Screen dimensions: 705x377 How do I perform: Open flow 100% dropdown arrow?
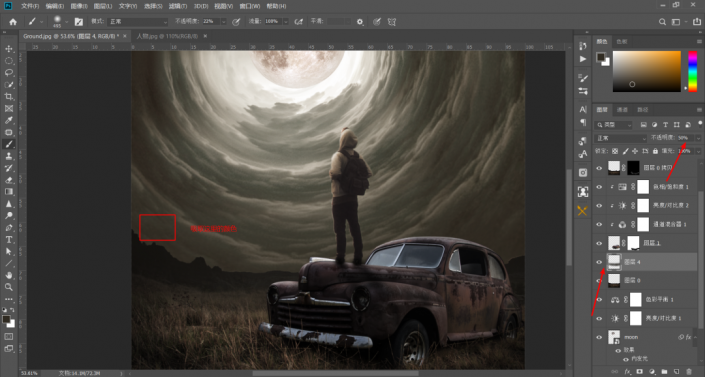point(286,22)
